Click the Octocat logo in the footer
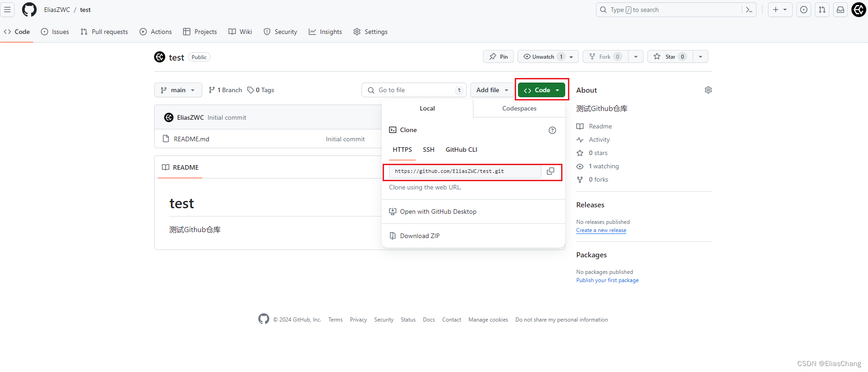Viewport: 868px width, 372px height. coord(264,319)
